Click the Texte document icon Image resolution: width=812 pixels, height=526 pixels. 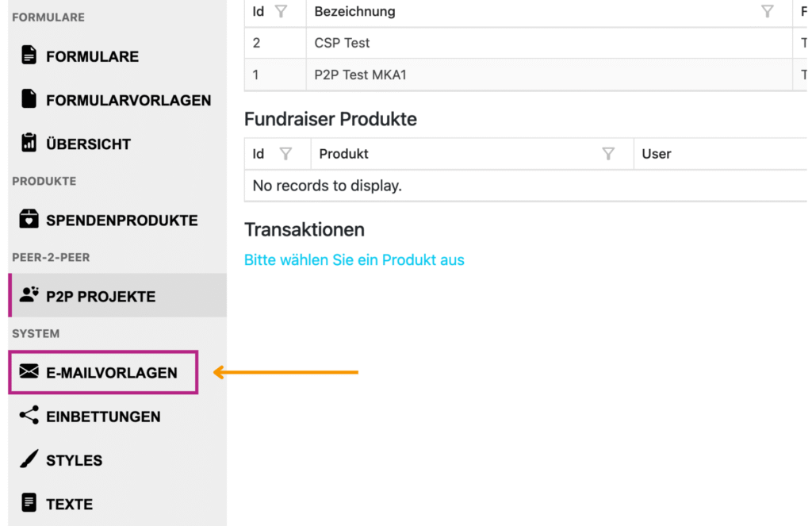(29, 503)
